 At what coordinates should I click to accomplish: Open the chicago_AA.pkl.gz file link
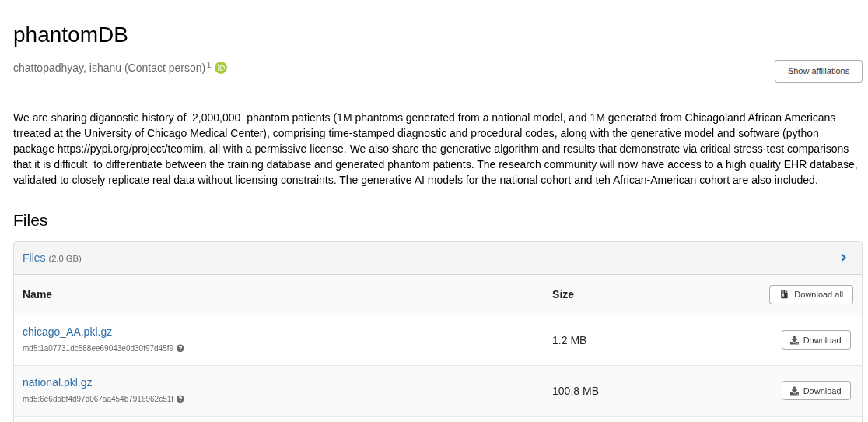67,332
